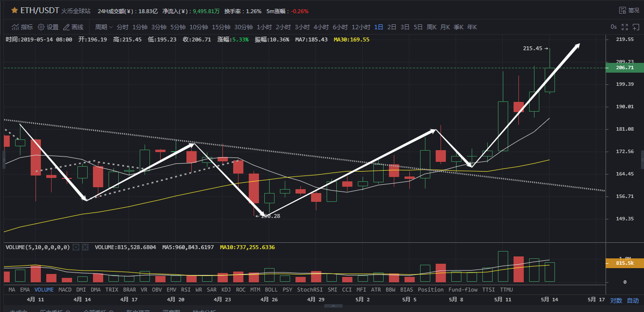Expand the 周期 period dropdown
The width and height of the screenshot is (644, 312).
tap(104, 27)
